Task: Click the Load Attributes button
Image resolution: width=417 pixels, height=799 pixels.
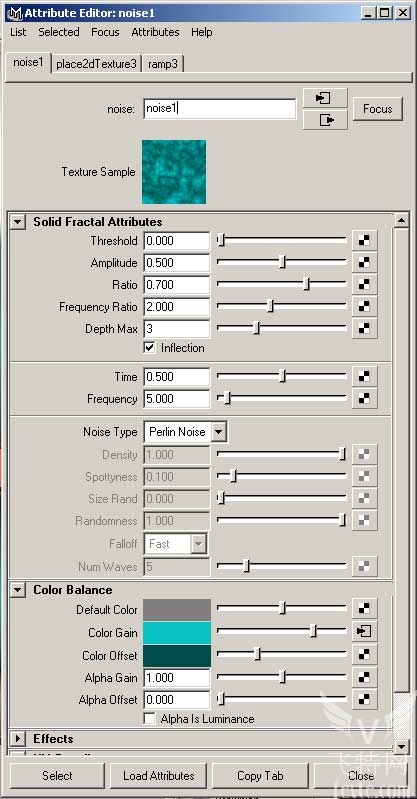Action: tap(159, 776)
